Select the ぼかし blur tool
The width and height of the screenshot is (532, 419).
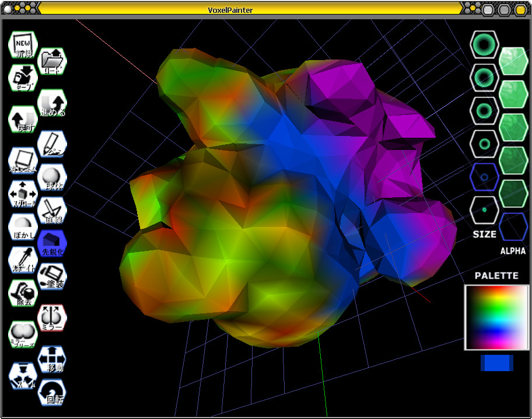(23, 227)
